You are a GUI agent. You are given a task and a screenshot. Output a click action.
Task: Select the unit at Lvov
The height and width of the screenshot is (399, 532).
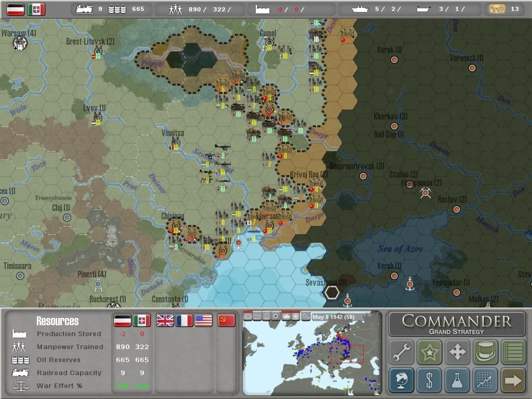(x=98, y=119)
